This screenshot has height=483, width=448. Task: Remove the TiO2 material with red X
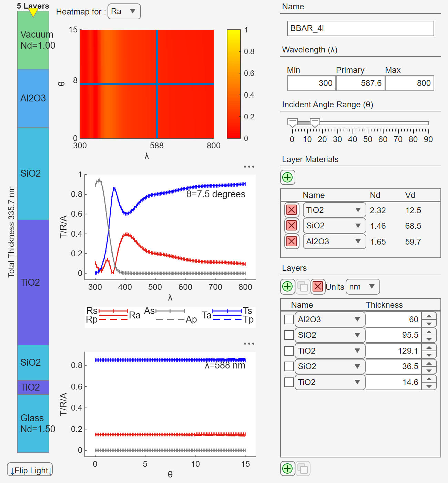coord(292,210)
